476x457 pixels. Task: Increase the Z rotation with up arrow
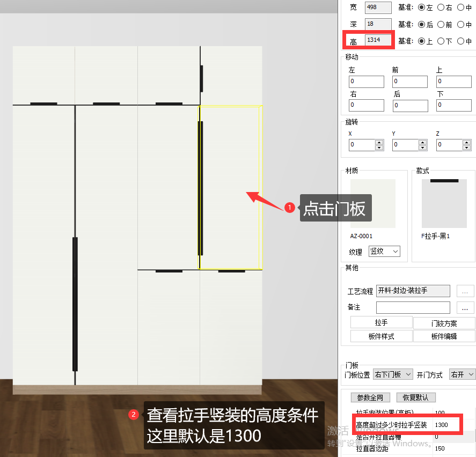[466, 142]
